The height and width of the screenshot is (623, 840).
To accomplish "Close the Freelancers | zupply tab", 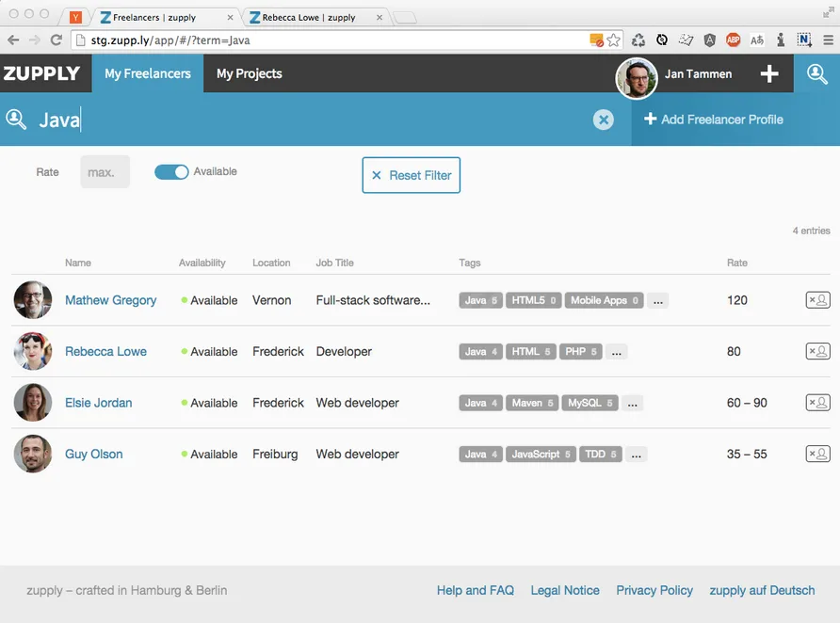I will pos(230,18).
